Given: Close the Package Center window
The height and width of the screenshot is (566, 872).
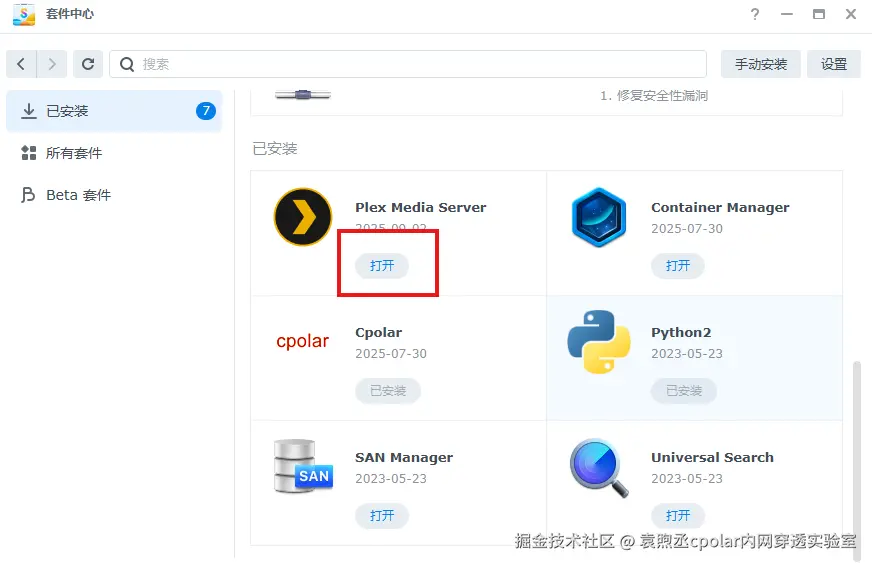Looking at the screenshot, I should pyautogui.click(x=851, y=14).
